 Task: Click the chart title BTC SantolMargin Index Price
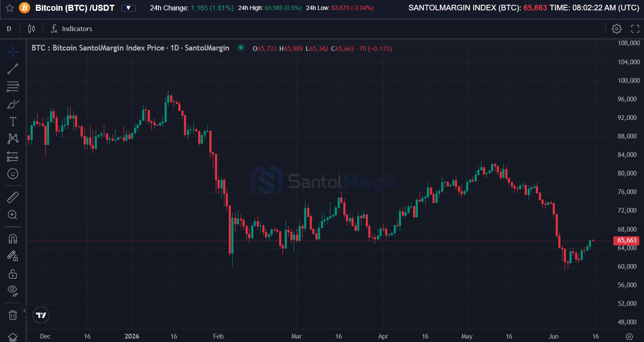click(x=130, y=48)
